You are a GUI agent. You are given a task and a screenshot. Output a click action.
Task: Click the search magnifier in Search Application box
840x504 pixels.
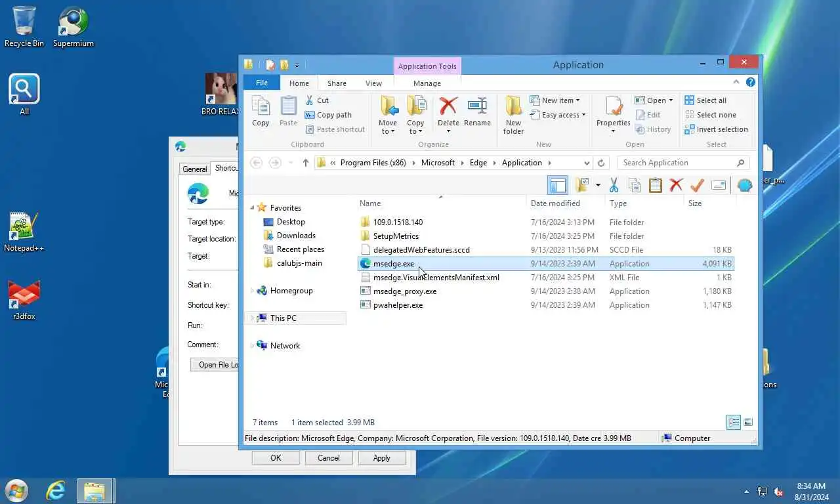click(x=740, y=163)
